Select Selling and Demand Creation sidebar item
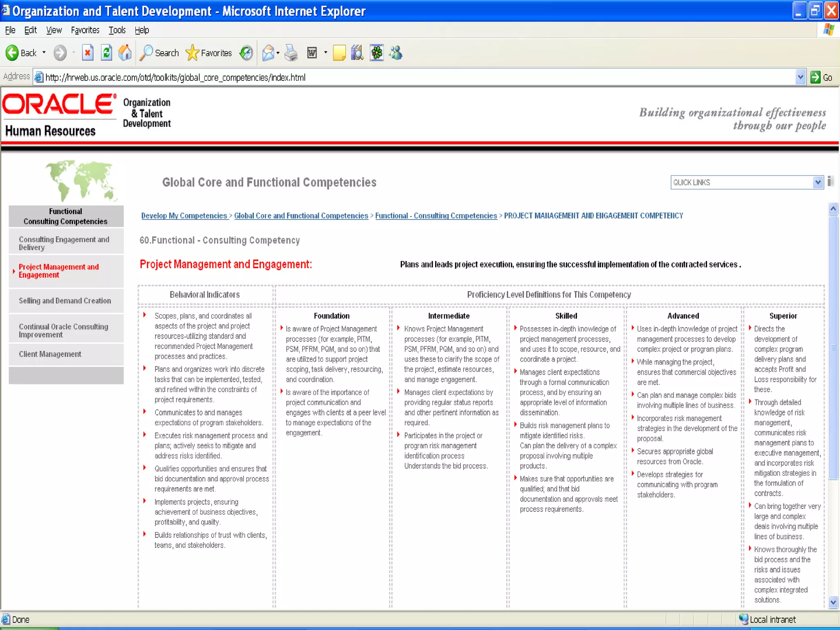Screen dimensions: 840x630 click(x=65, y=301)
